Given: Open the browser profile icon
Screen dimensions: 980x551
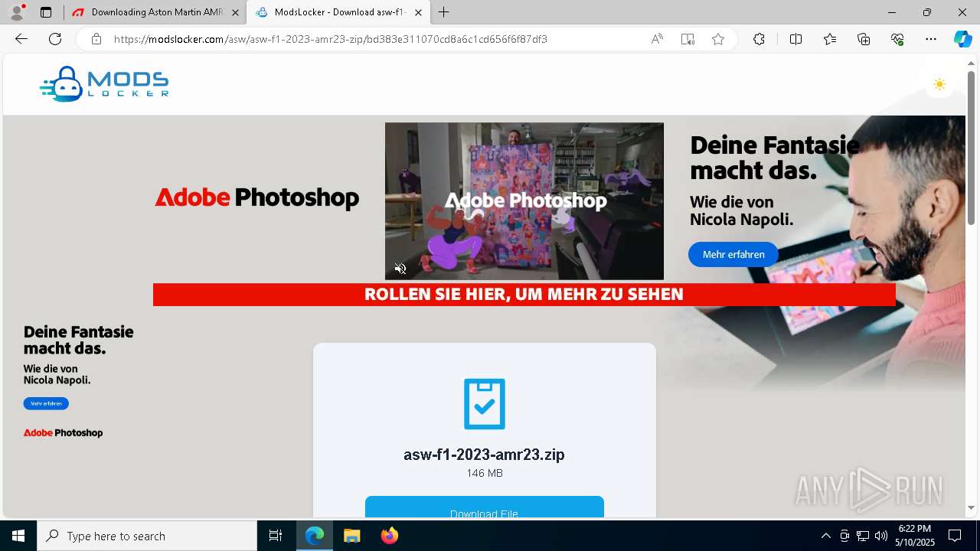Looking at the screenshot, I should pos(17,12).
